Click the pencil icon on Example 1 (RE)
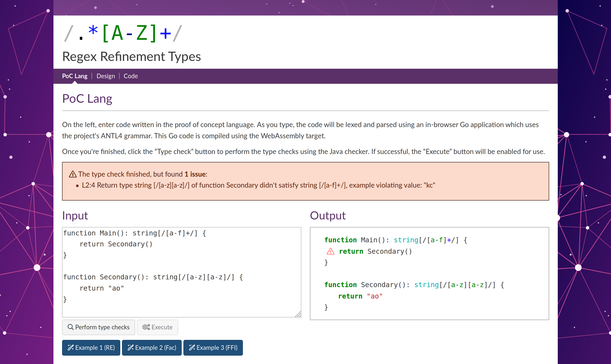611x364 pixels. coord(70,348)
